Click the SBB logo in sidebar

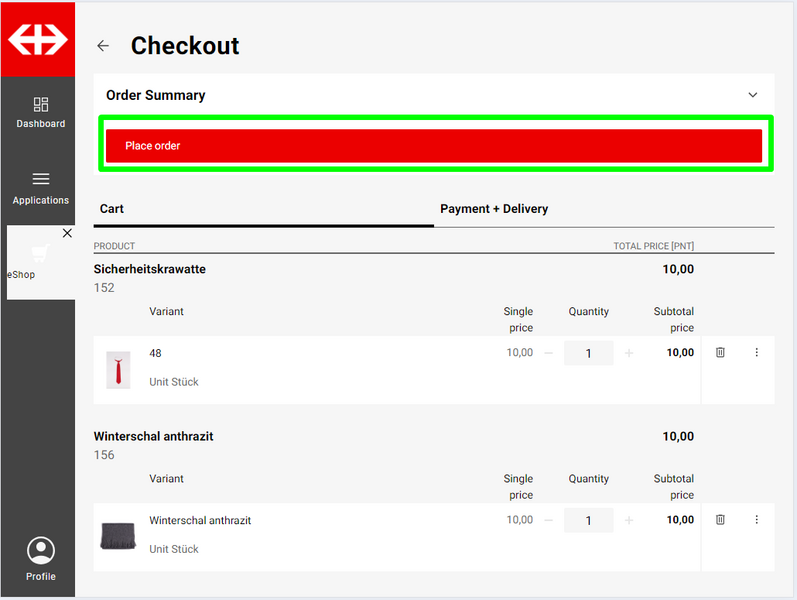[x=38, y=40]
